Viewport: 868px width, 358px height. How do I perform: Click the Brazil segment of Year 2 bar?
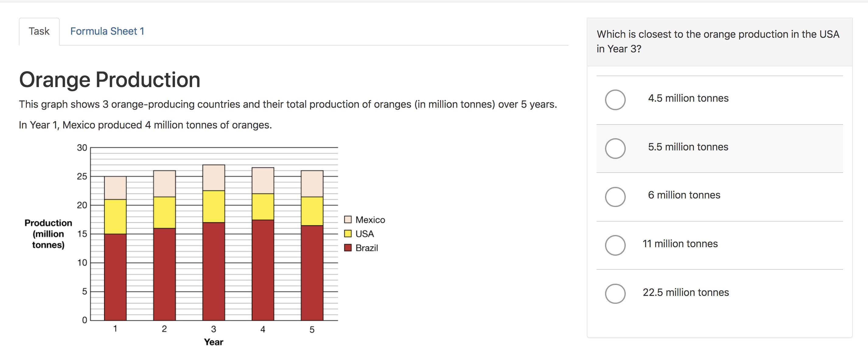164,274
